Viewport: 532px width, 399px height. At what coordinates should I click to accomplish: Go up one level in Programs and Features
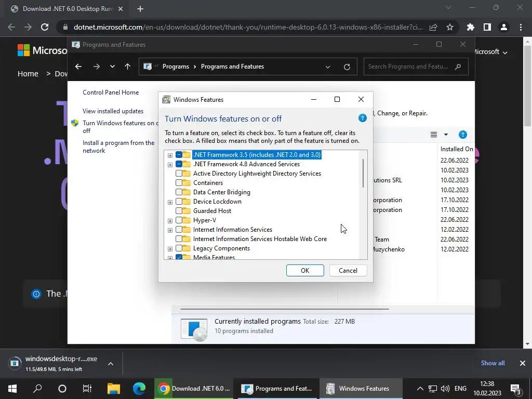[128, 66]
